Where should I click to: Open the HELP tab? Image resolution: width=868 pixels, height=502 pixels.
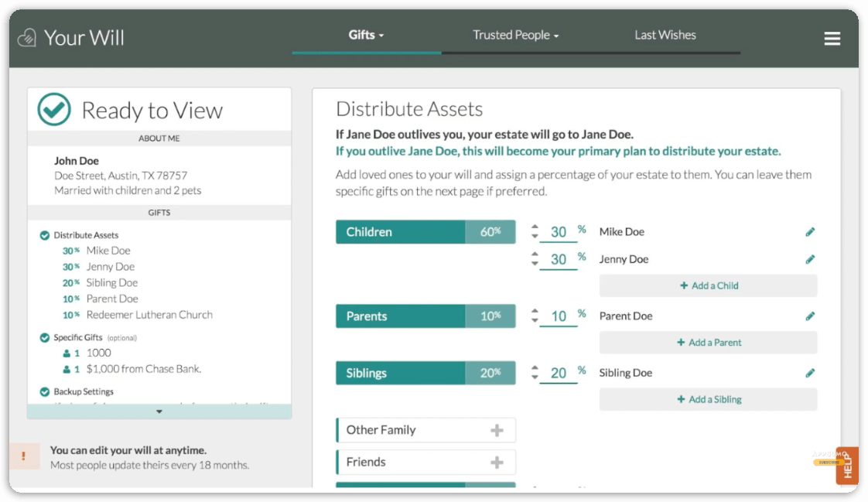(x=849, y=466)
